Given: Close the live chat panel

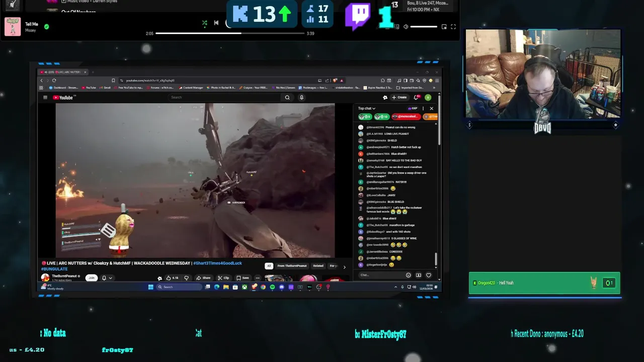Looking at the screenshot, I should pos(431,109).
